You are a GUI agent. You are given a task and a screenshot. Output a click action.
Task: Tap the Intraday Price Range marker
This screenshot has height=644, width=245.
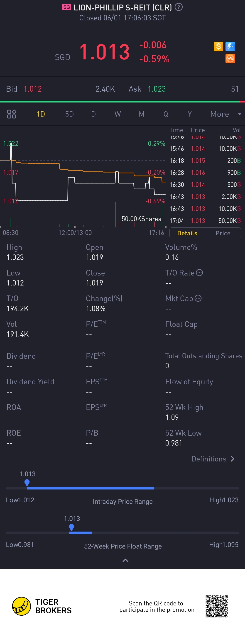point(27,483)
